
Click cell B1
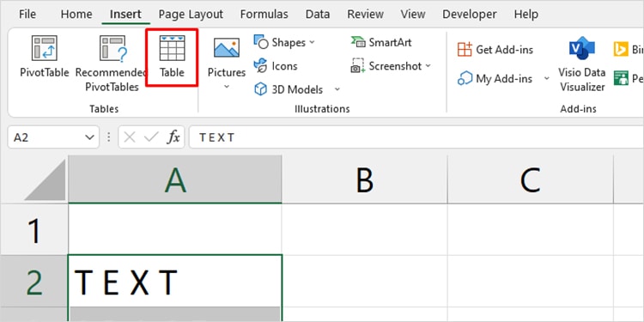365,229
